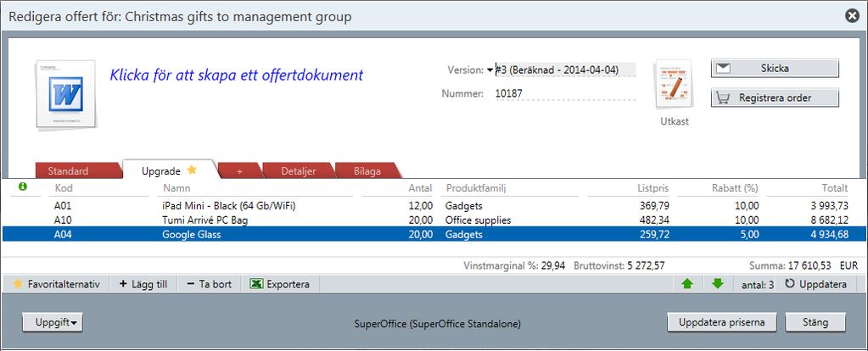
Task: Click Uppdatera priserna button
Action: 722,322
